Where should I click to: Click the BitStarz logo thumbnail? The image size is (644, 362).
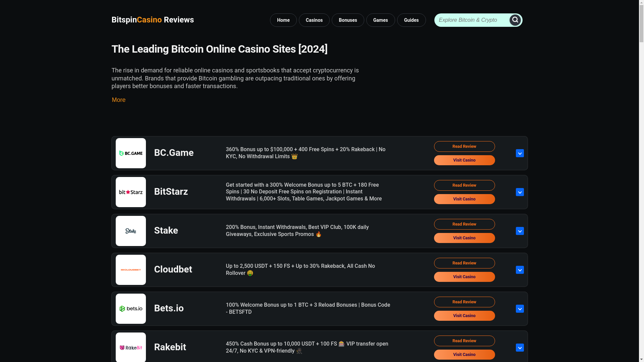point(131,192)
